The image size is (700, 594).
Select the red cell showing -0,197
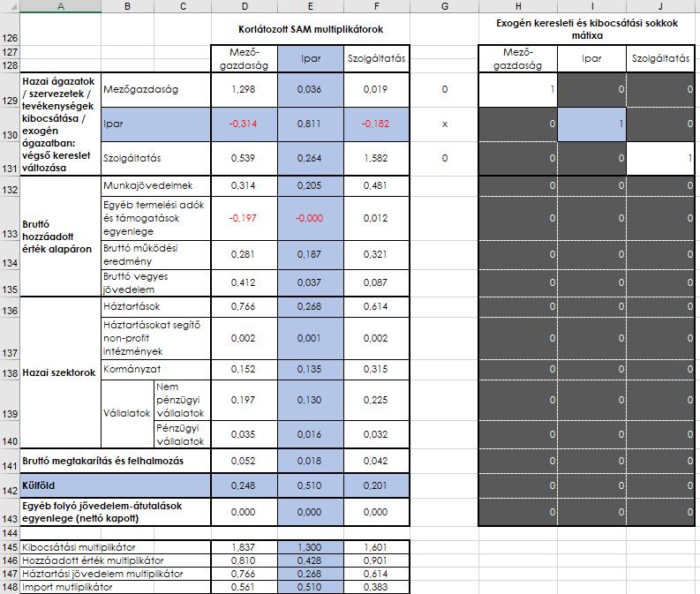245,218
